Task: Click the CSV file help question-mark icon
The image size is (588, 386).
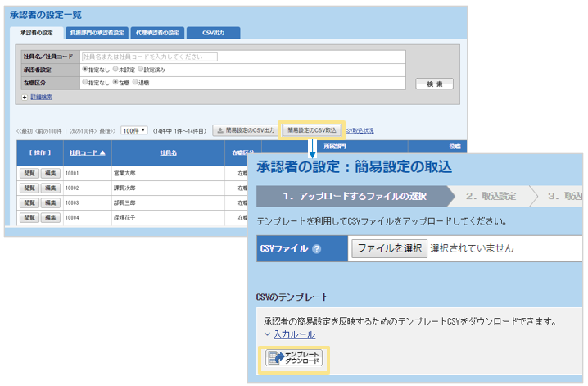Action: point(316,249)
